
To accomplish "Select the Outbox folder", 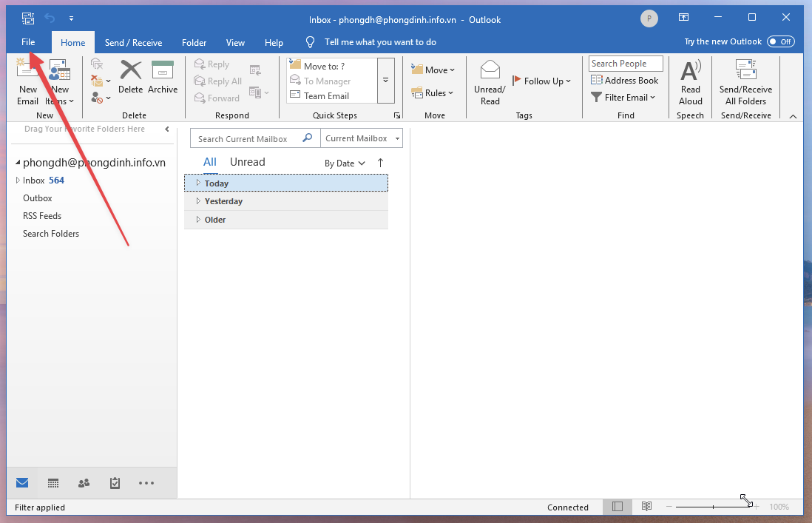I will click(x=37, y=198).
